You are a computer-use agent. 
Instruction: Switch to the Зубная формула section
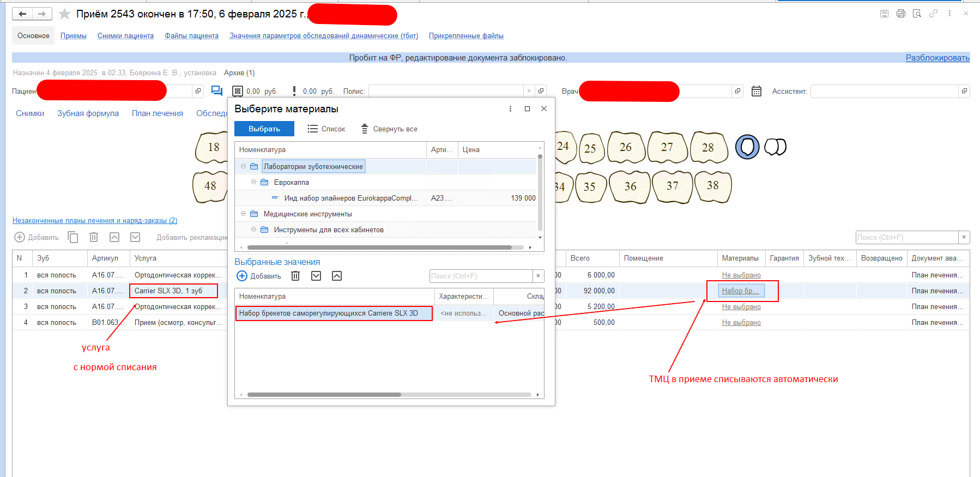(88, 113)
